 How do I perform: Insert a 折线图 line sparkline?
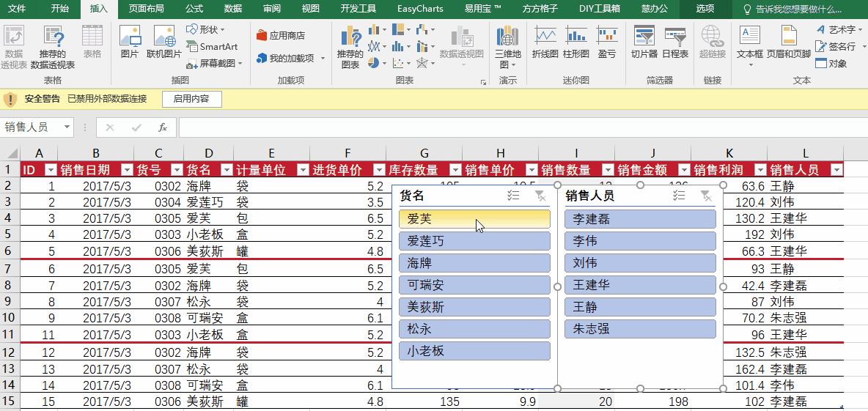click(545, 42)
